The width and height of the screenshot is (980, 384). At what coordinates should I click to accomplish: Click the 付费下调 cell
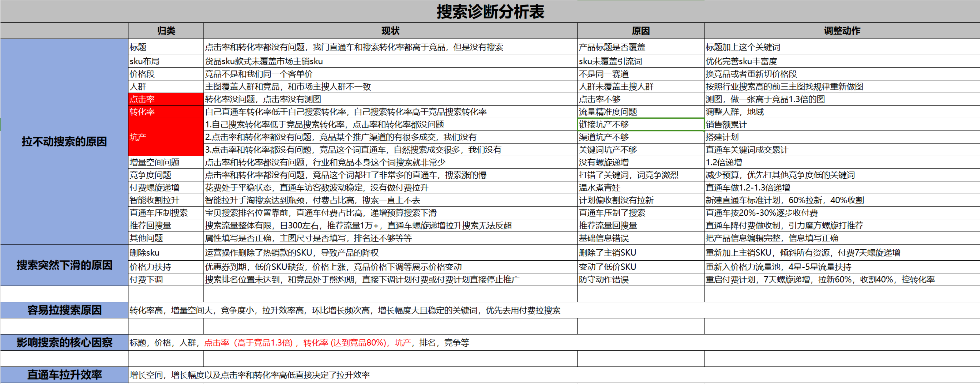pos(166,279)
